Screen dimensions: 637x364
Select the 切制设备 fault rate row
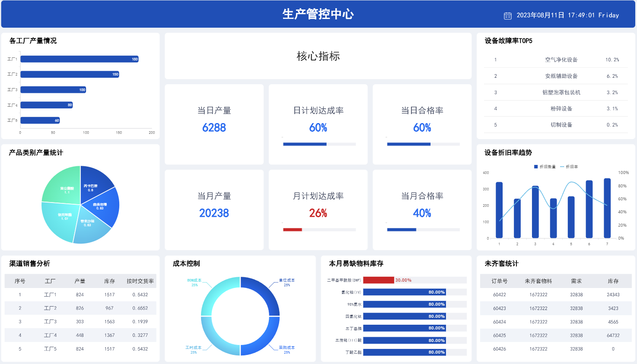[556, 125]
